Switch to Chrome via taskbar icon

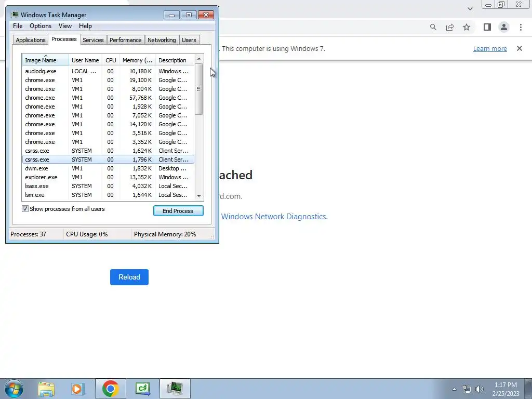point(111,389)
